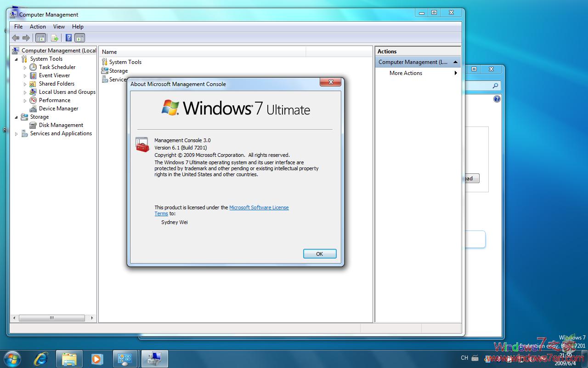Open the File menu
This screenshot has height=368, width=588.
[x=18, y=27]
